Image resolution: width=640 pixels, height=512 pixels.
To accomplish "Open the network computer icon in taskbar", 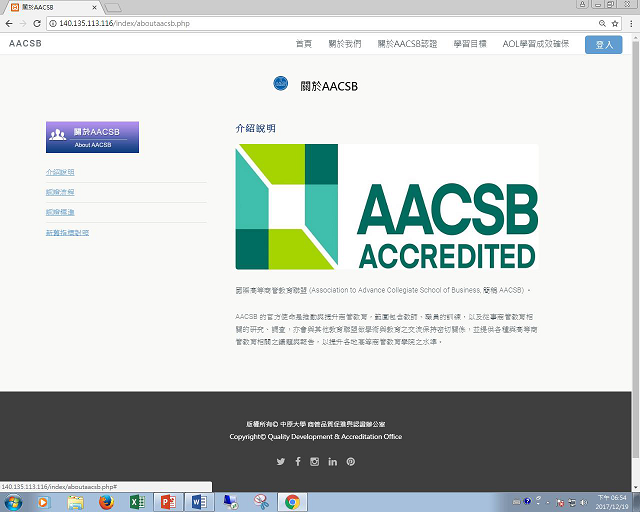I will [x=231, y=502].
